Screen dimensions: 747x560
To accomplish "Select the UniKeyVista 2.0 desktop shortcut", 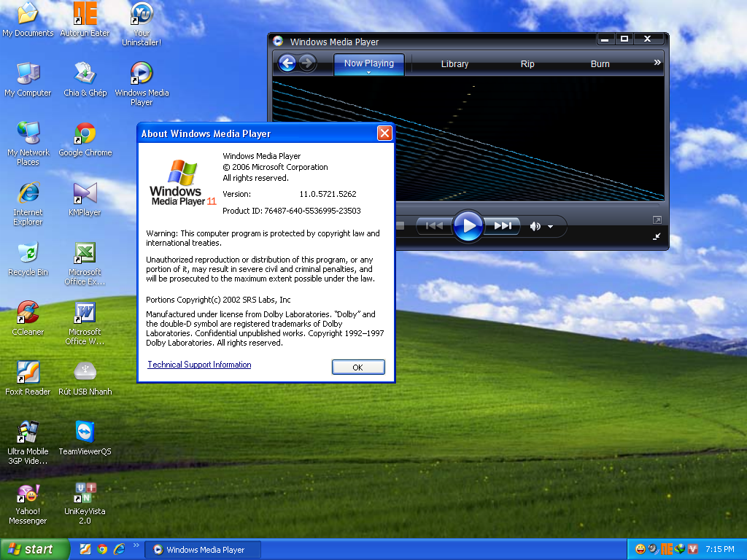I will [x=85, y=503].
